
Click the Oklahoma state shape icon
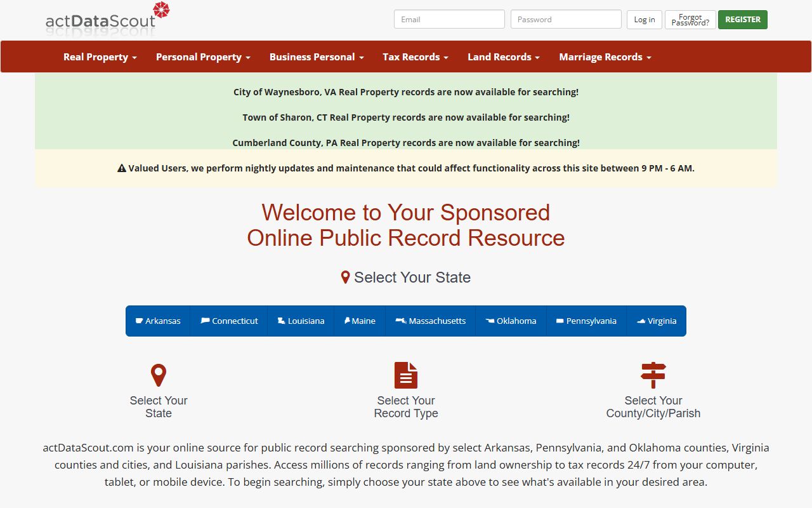pyautogui.click(x=490, y=321)
